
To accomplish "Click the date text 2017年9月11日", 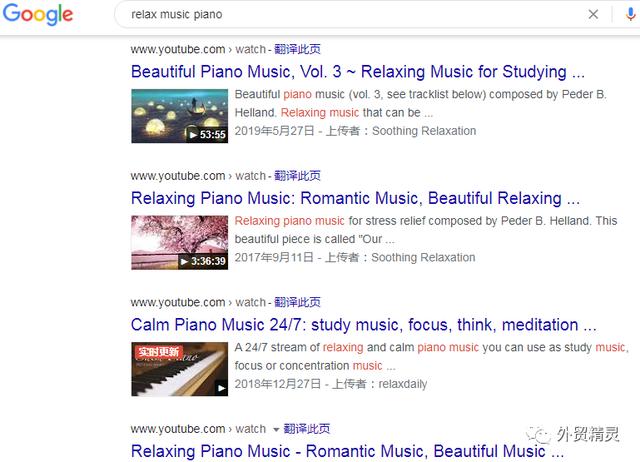I will coord(274,258).
